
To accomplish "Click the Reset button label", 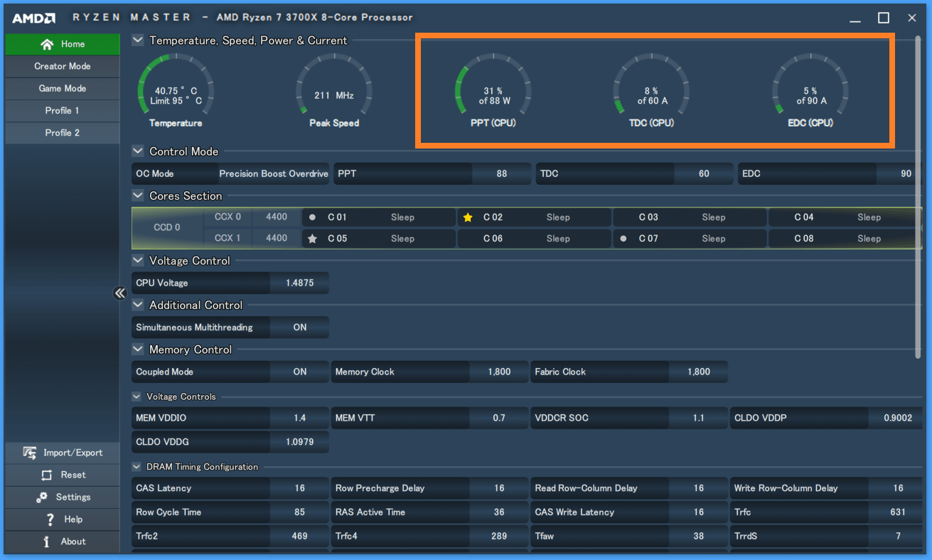I will (73, 475).
